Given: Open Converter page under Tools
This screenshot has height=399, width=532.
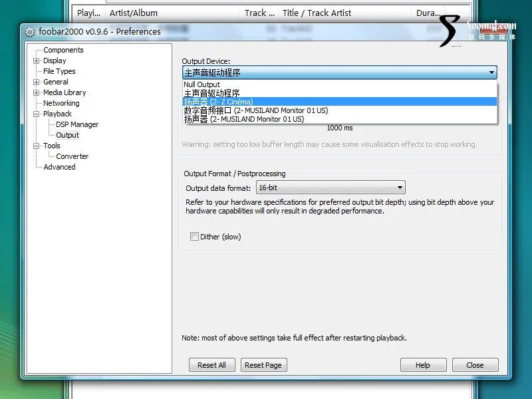Looking at the screenshot, I should tap(72, 156).
